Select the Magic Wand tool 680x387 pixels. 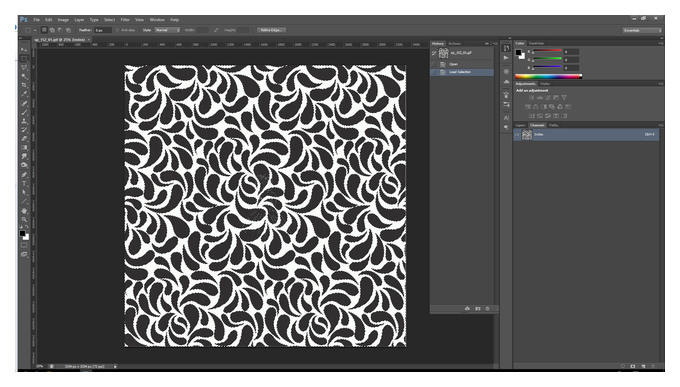click(x=24, y=76)
